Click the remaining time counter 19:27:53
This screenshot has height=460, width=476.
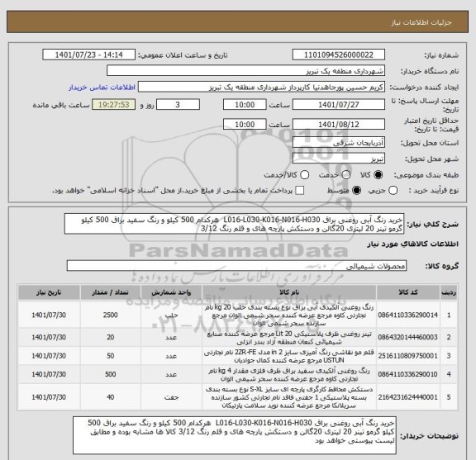(113, 105)
